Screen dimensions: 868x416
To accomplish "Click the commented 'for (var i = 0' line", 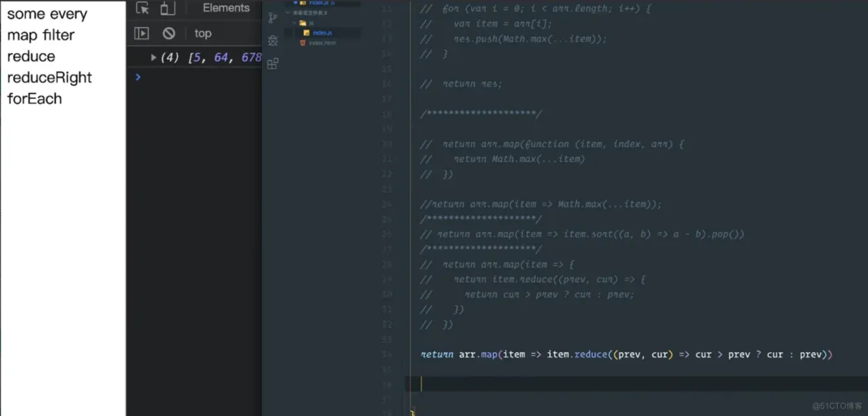I will 534,9.
